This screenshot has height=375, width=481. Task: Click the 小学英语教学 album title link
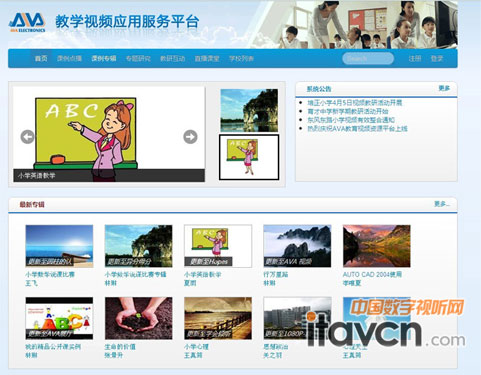pos(203,274)
